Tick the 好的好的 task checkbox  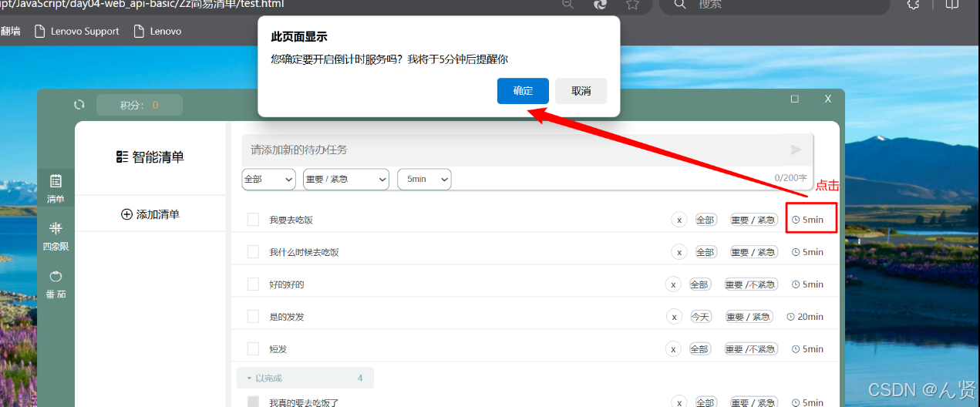[x=253, y=284]
